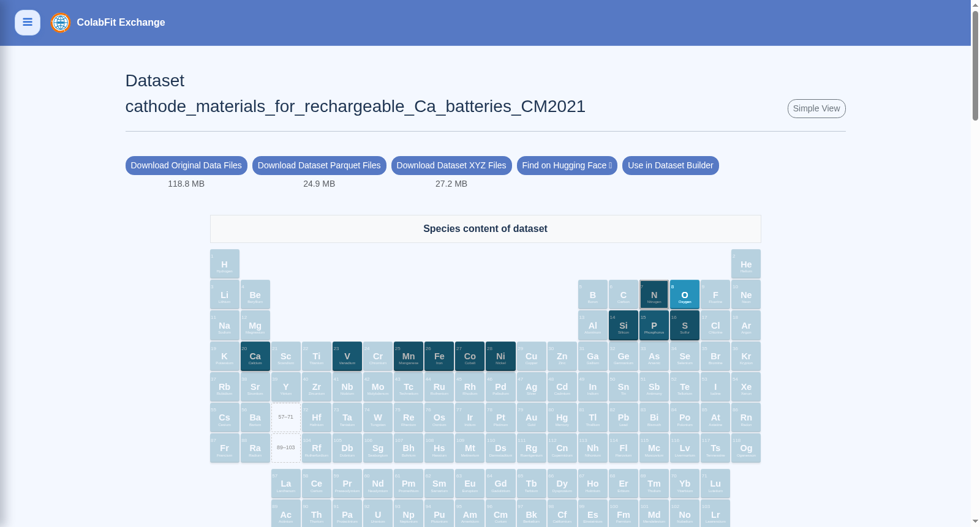Screen dimensions: 980x527
Task: Switch to Simple View
Action: 816,108
